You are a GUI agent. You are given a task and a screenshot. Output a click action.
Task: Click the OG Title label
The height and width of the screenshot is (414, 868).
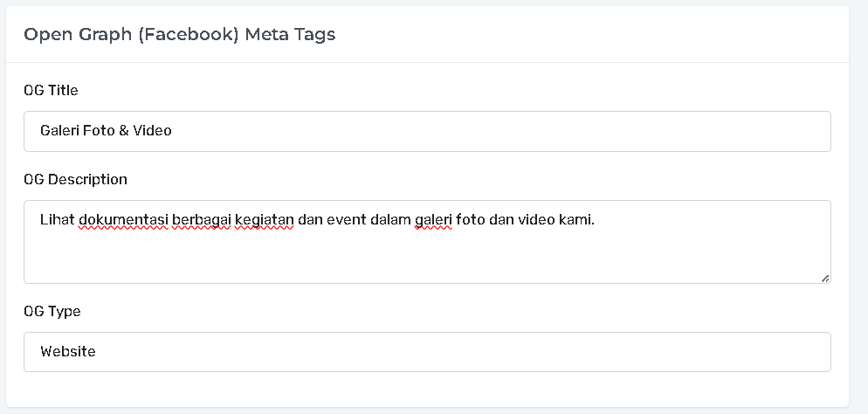[52, 90]
